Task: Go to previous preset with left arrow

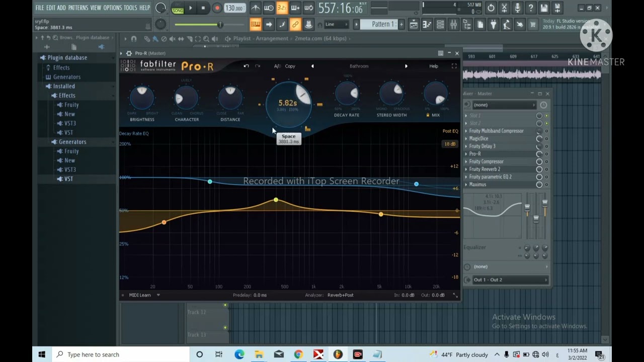Action: pyautogui.click(x=312, y=66)
